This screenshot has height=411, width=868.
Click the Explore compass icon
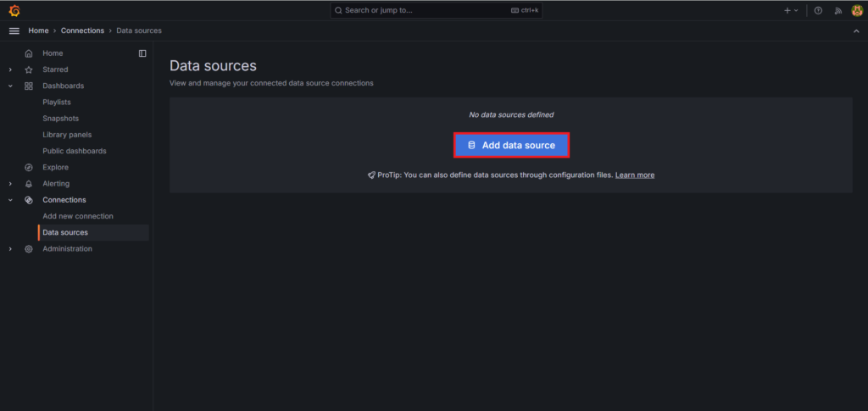29,168
